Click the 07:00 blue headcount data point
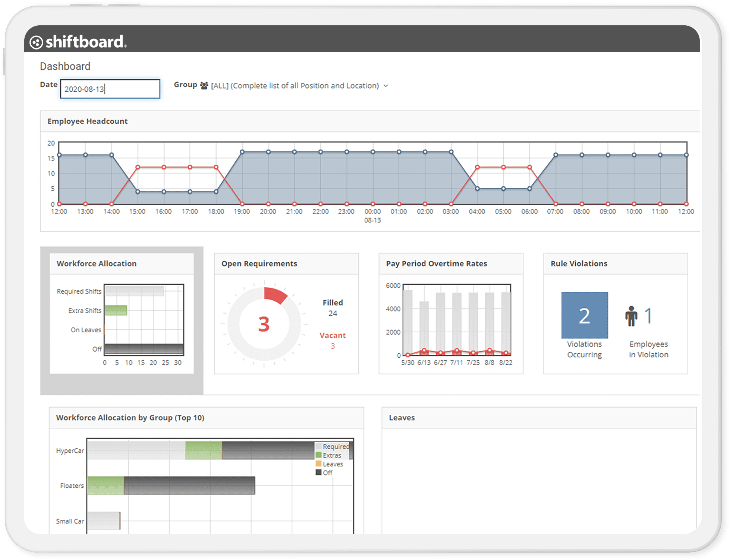The width and height of the screenshot is (730, 560). 556,155
